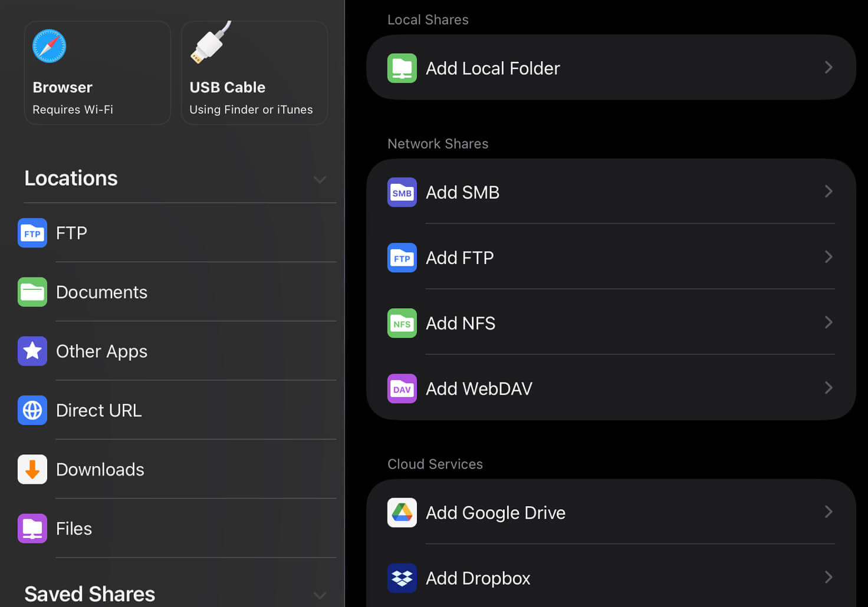Collapse the Saved Shares section chevron
The image size is (868, 607).
pyautogui.click(x=320, y=595)
